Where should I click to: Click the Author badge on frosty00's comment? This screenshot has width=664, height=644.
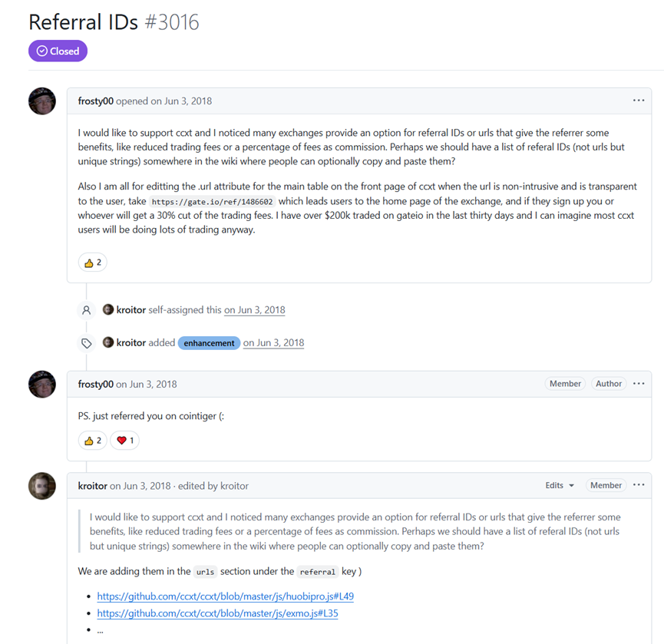point(609,384)
